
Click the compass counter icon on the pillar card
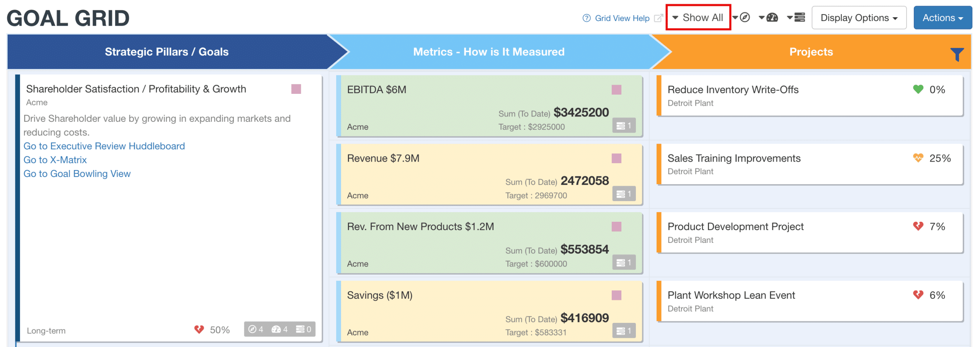[253, 329]
